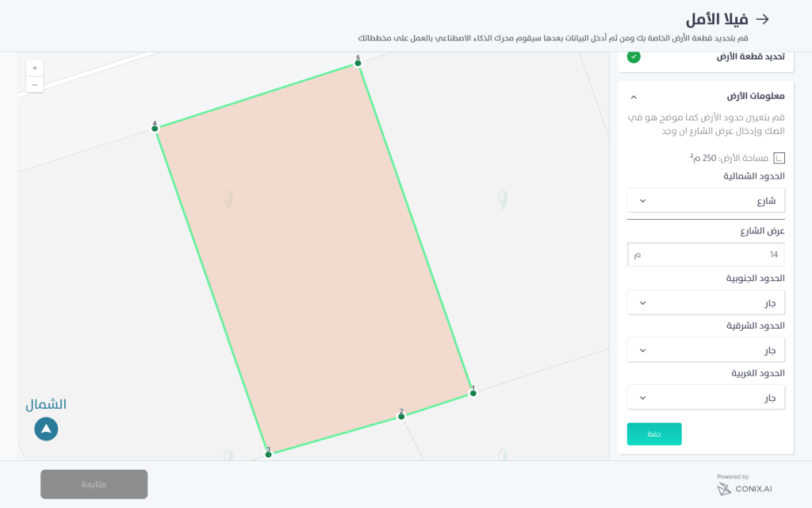Image resolution: width=812 pixels, height=508 pixels.
Task: Open the الحدود الشرقية dropdown
Action: pos(706,350)
